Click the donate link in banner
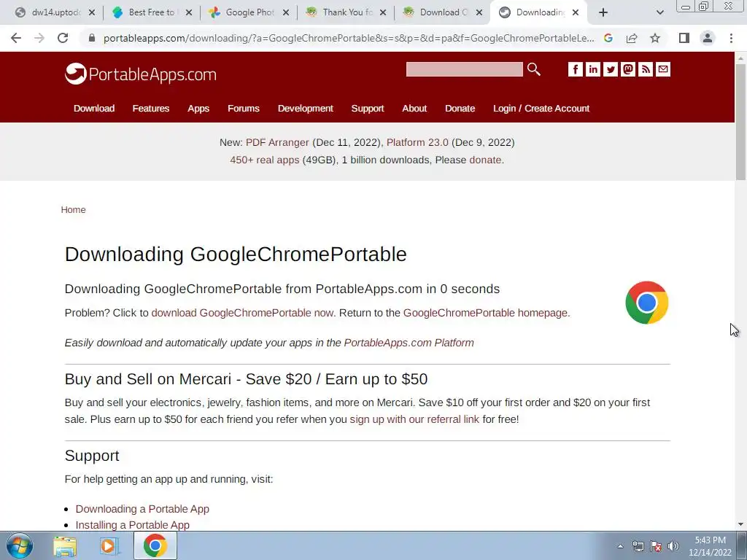747x560 pixels. coord(485,160)
